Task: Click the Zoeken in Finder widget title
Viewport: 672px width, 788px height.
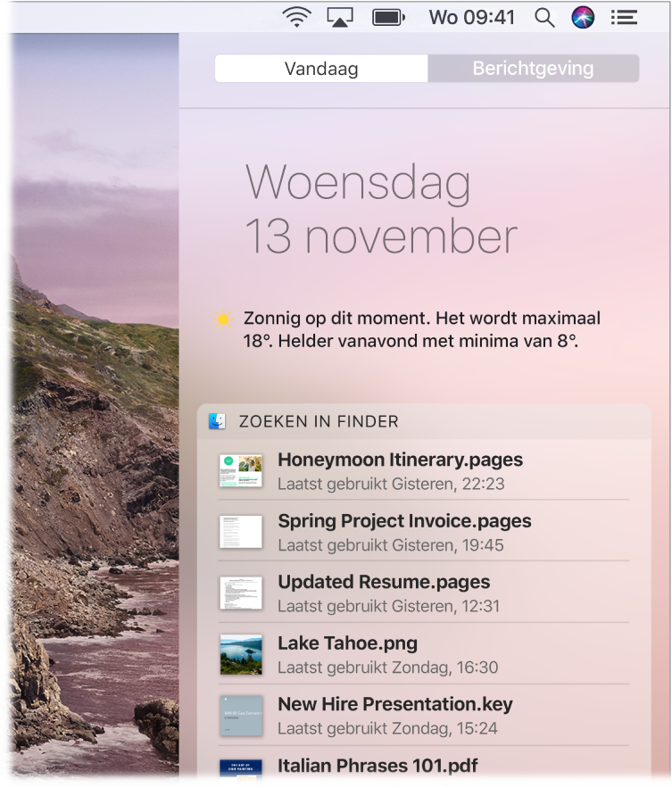Action: [319, 421]
